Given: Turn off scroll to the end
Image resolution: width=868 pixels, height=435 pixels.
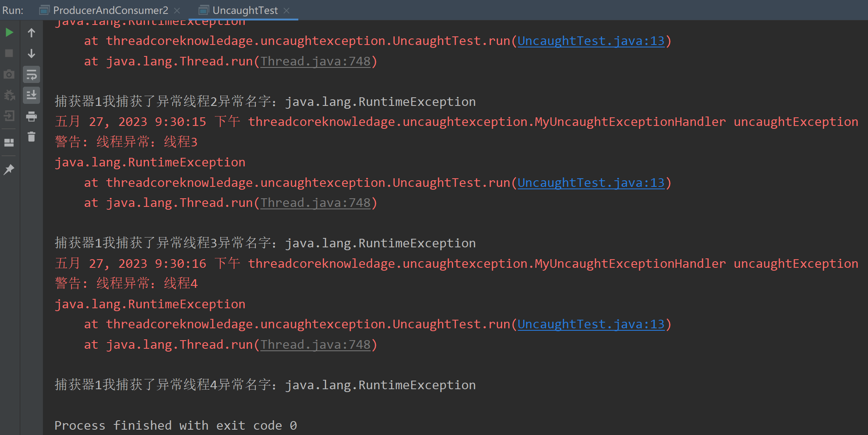Looking at the screenshot, I should 31,95.
